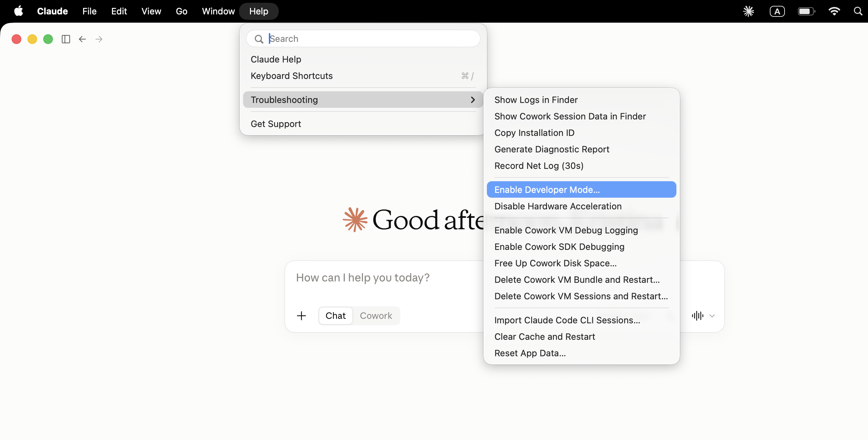This screenshot has width=868, height=440.
Task: Expand the chevron next to the waveform icon
Action: tap(712, 316)
